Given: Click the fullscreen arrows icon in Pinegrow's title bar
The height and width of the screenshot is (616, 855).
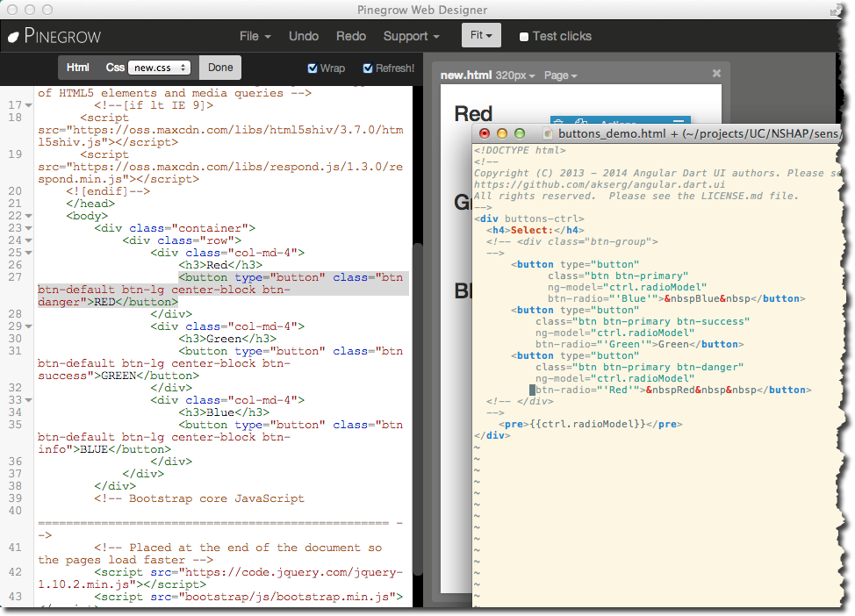Looking at the screenshot, I should [836, 10].
